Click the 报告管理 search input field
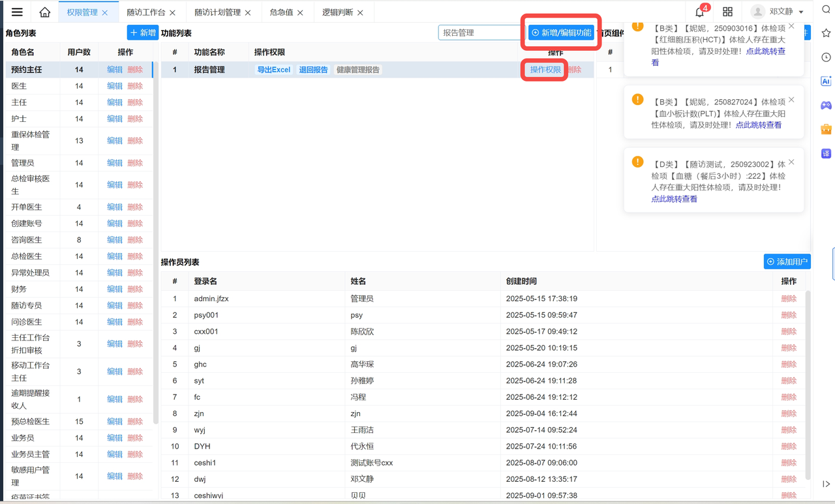The height and width of the screenshot is (504, 835). 479,33
